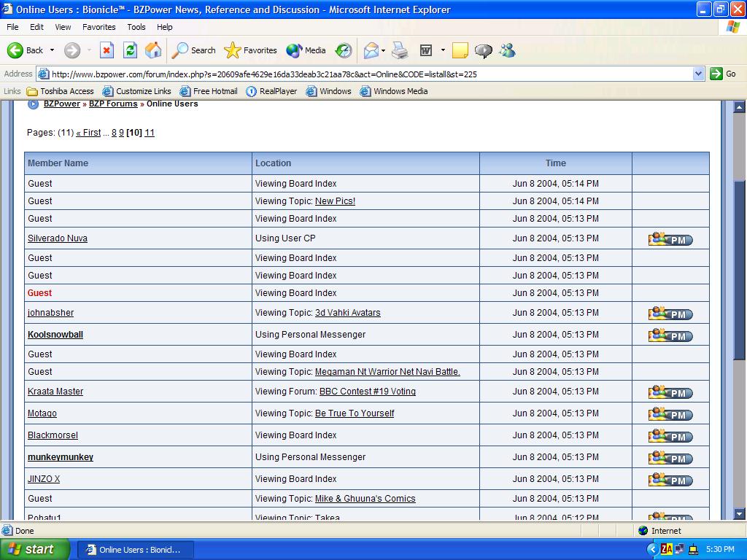Click the Discuss speech bubble icon

[483, 50]
